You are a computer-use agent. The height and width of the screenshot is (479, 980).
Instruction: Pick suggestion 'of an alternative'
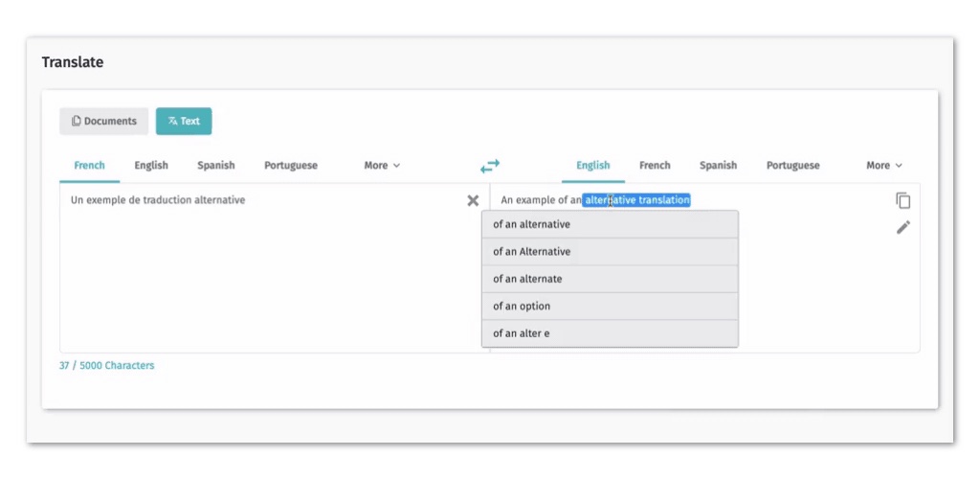(x=610, y=224)
